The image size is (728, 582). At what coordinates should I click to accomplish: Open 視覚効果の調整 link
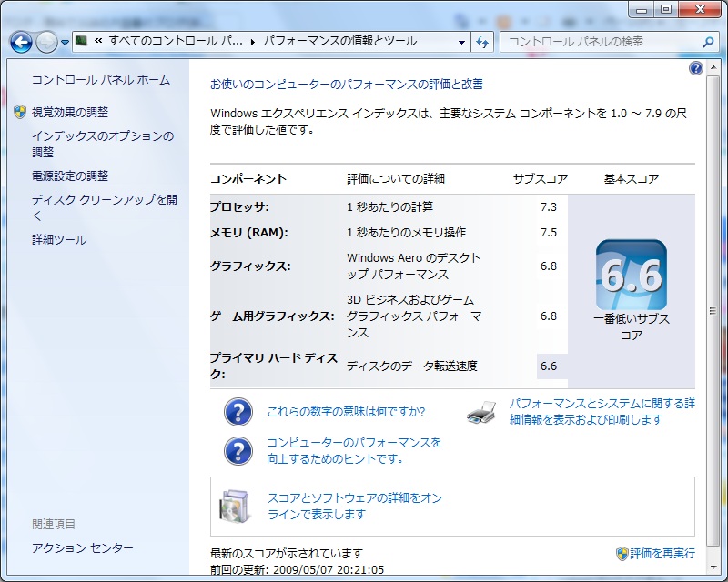point(70,112)
